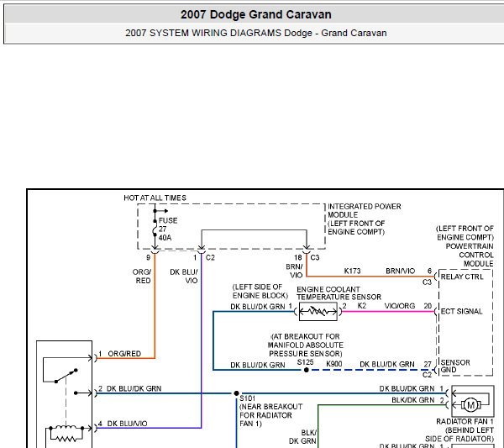
Task: Click 'AT BREAKOUT FOR MANIFOLD ABSOLUTE PRESSURE SENSOR' note
Action: (x=306, y=345)
